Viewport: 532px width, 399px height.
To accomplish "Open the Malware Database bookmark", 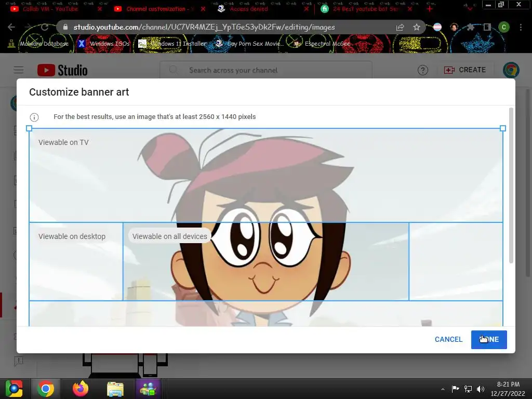I will click(x=38, y=44).
